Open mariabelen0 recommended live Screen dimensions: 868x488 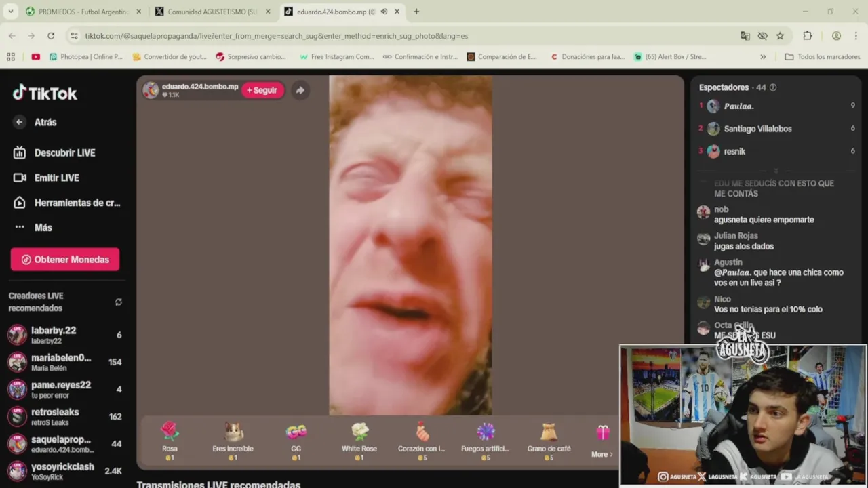(x=64, y=362)
